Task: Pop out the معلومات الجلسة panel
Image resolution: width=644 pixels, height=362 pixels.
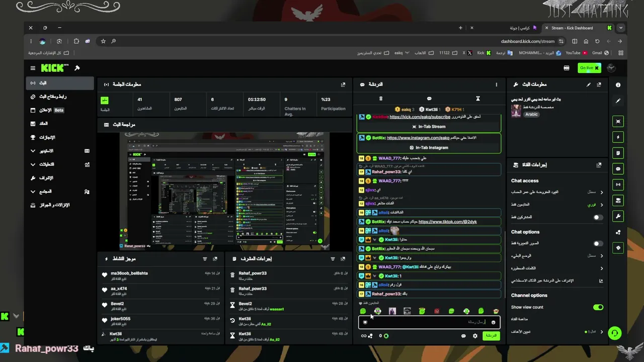Action: pyautogui.click(x=343, y=84)
